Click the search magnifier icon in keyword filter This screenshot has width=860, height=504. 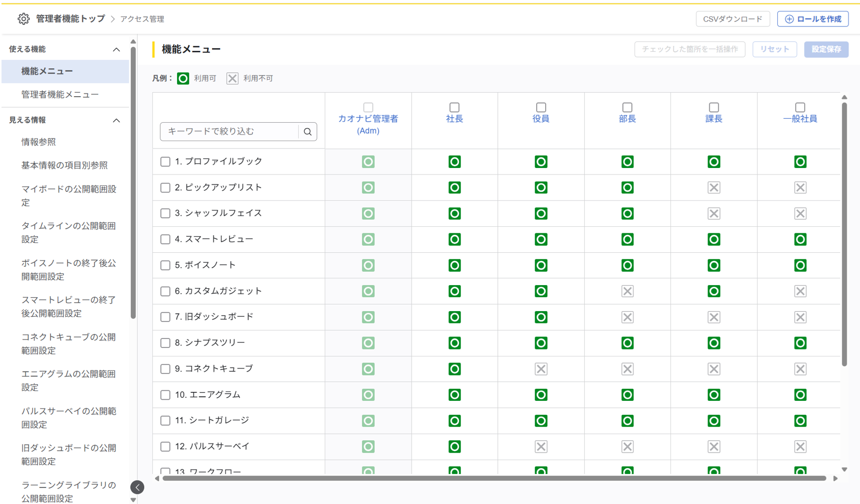coord(307,132)
